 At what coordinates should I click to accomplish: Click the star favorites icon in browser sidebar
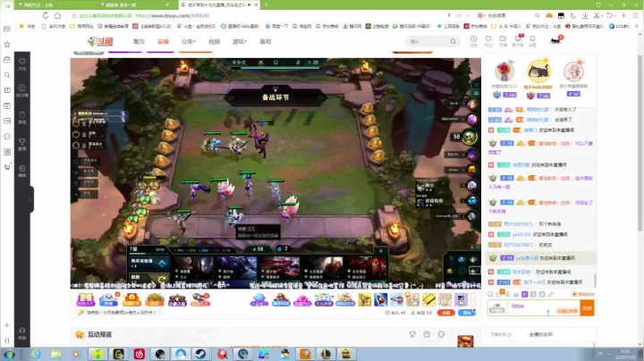click(x=7, y=44)
